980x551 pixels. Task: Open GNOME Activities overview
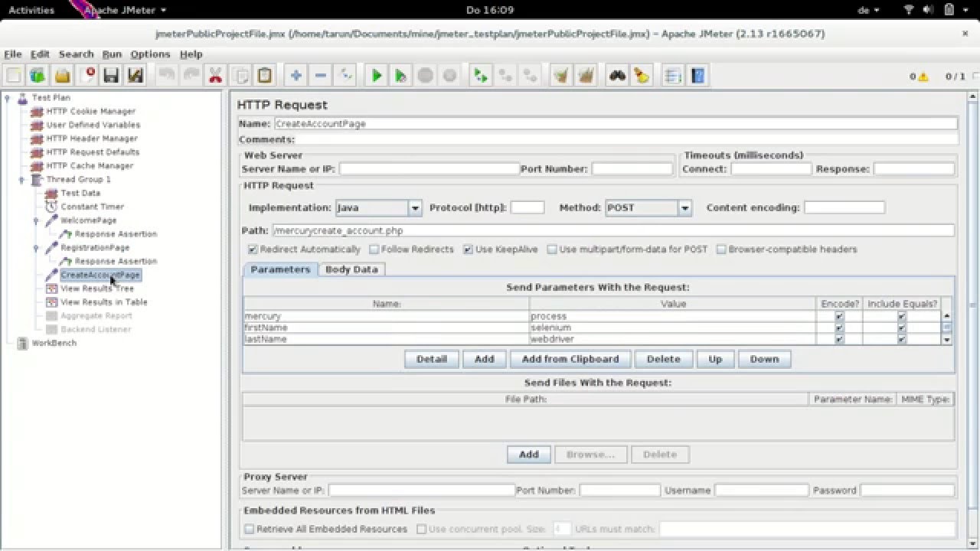click(31, 10)
